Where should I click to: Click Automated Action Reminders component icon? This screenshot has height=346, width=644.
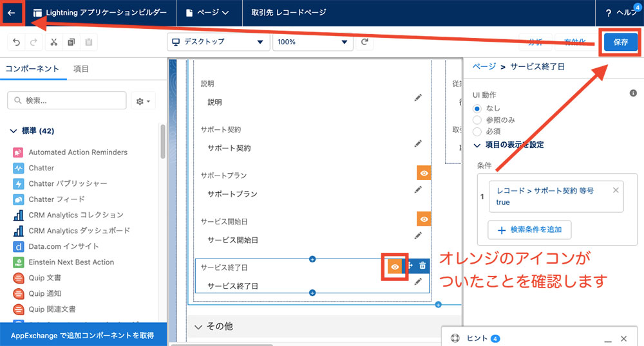pyautogui.click(x=18, y=152)
